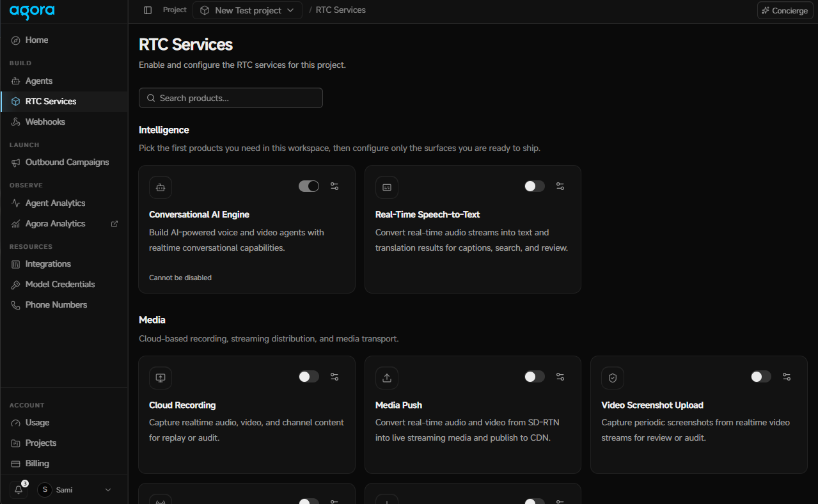Open the notifications bell
The height and width of the screenshot is (504, 818).
[x=19, y=490]
